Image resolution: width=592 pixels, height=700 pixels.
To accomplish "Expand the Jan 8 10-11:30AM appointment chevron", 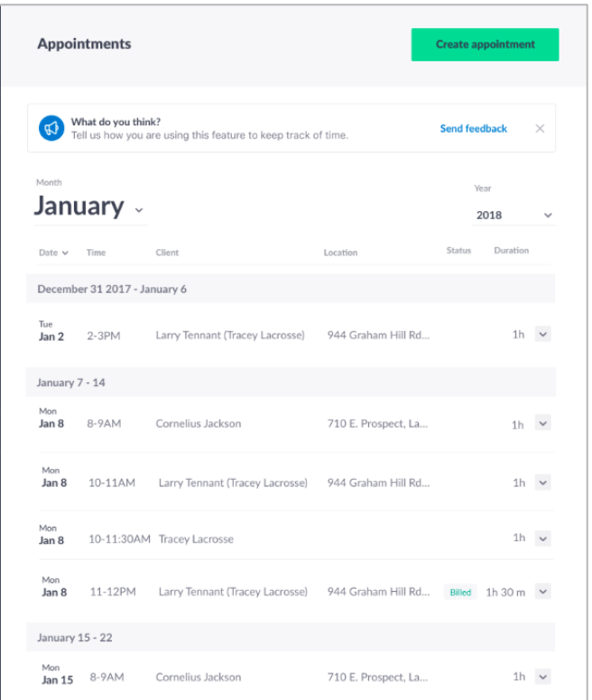I will tap(543, 539).
